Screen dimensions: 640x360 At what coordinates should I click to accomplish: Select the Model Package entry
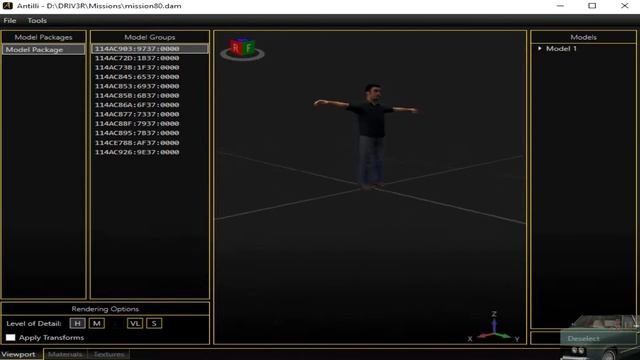44,49
